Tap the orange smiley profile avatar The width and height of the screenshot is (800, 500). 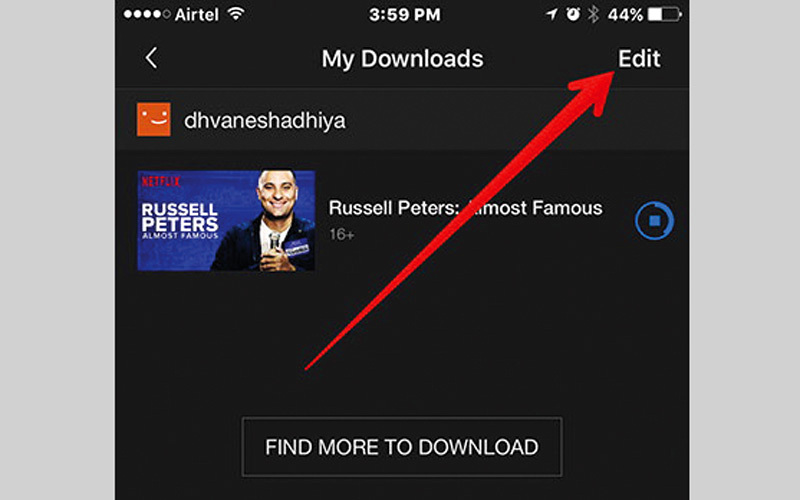(x=154, y=120)
